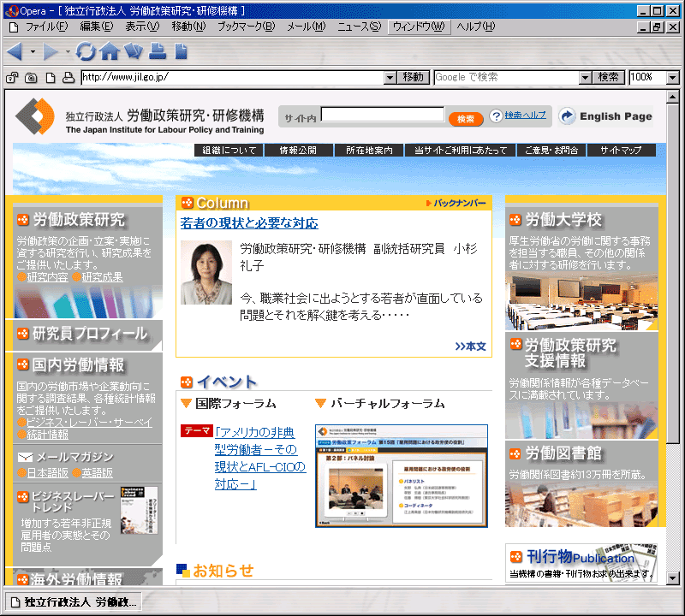Open the hotlist stacked-cards toolbar icon

[134, 51]
